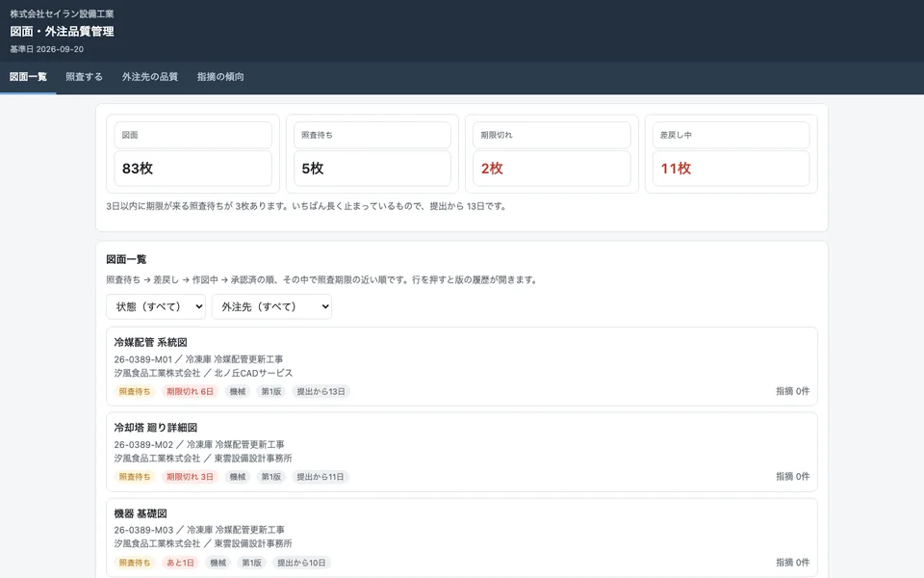Open the 冷却塔 廻り詳細図 drawing row

462,452
